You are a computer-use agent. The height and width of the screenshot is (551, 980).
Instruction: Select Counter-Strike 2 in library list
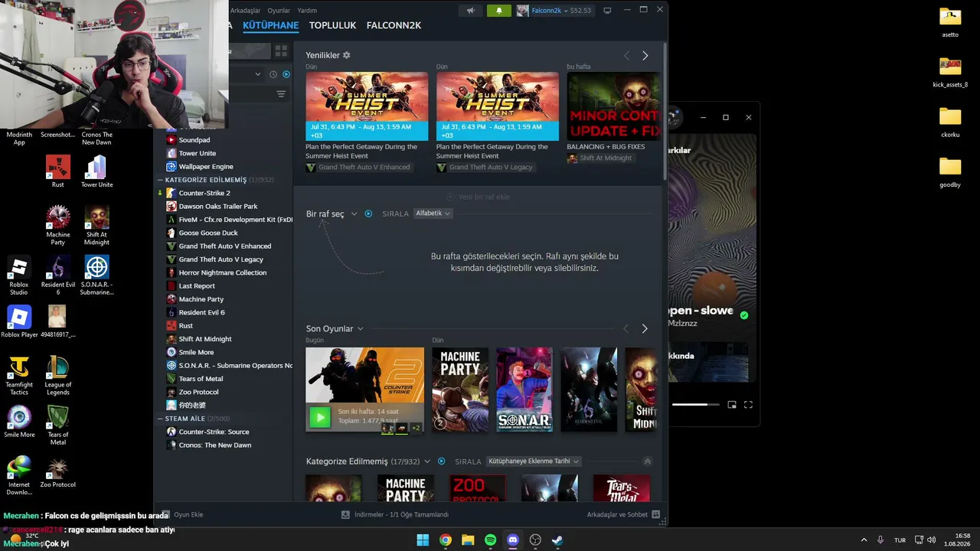pyautogui.click(x=204, y=193)
